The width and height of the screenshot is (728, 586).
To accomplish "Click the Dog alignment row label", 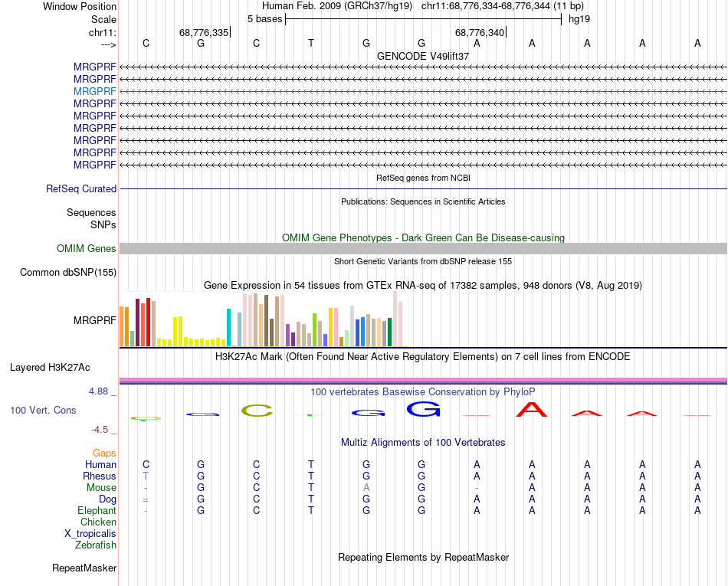I will 108,499.
